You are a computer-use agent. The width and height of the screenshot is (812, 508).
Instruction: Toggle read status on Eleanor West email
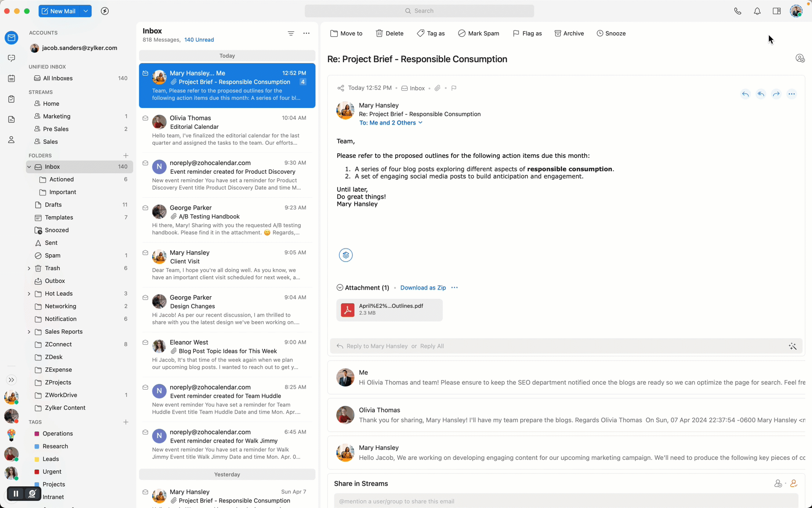(145, 342)
